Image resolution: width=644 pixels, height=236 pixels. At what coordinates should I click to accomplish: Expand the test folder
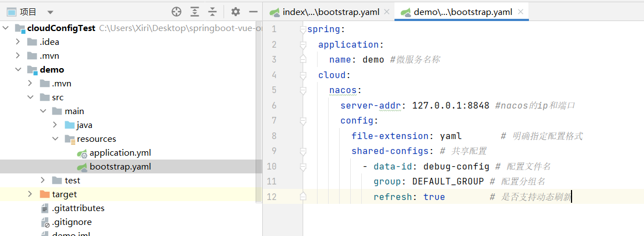(43, 181)
